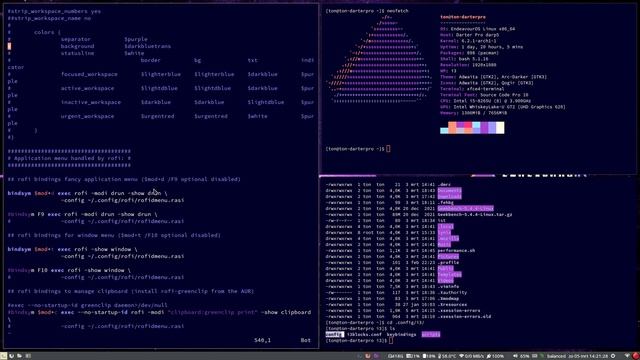Click the volume 65% speaker block
640x360 pixels.
521,356
